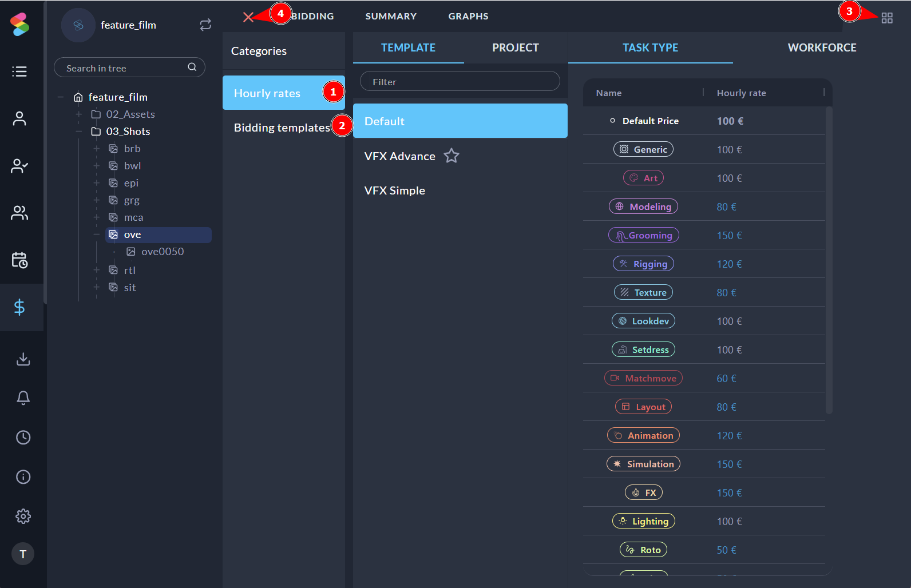Screen dimensions: 911x588
Task: Click the FX task type tag
Action: tap(643, 492)
